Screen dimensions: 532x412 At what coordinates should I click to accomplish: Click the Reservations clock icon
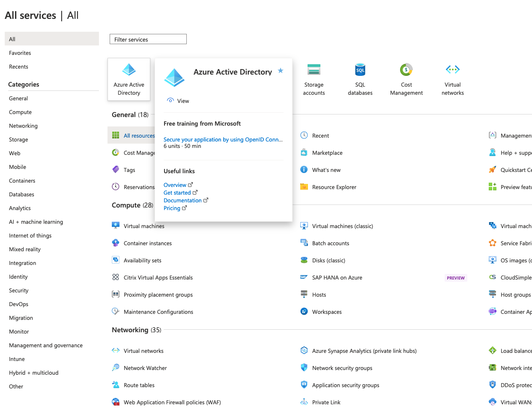[116, 186]
